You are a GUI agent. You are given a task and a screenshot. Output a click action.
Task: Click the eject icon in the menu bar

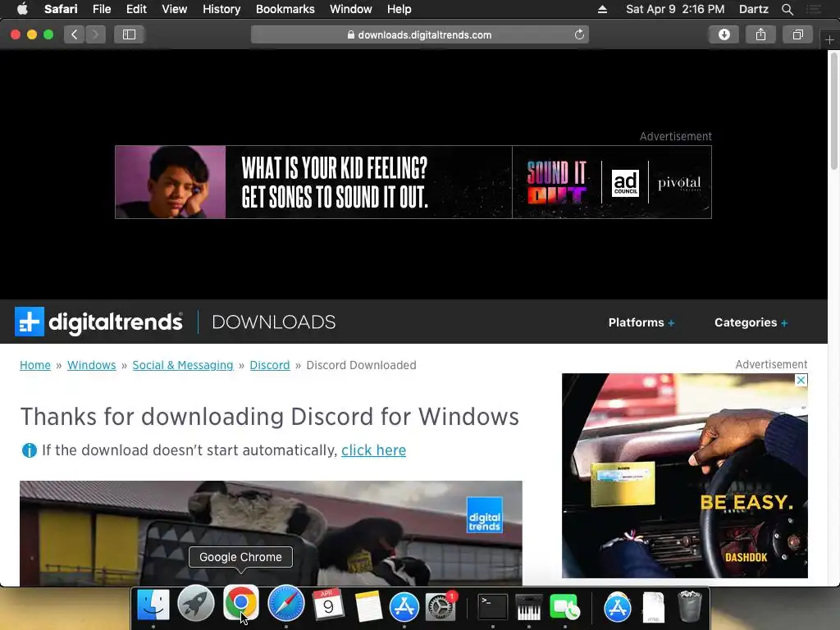pyautogui.click(x=602, y=9)
